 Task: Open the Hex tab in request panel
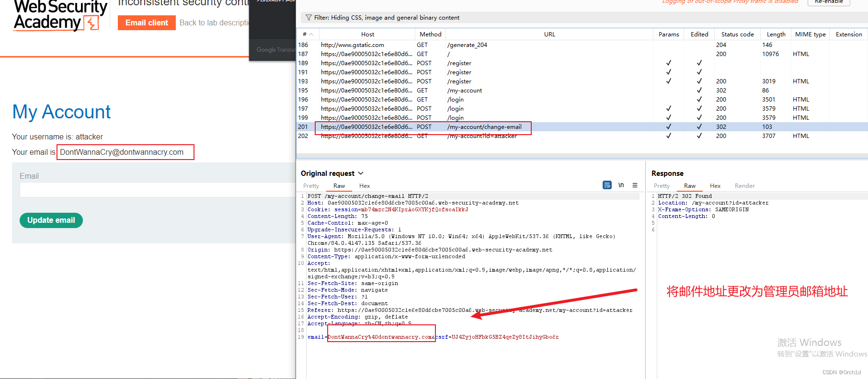click(x=365, y=186)
